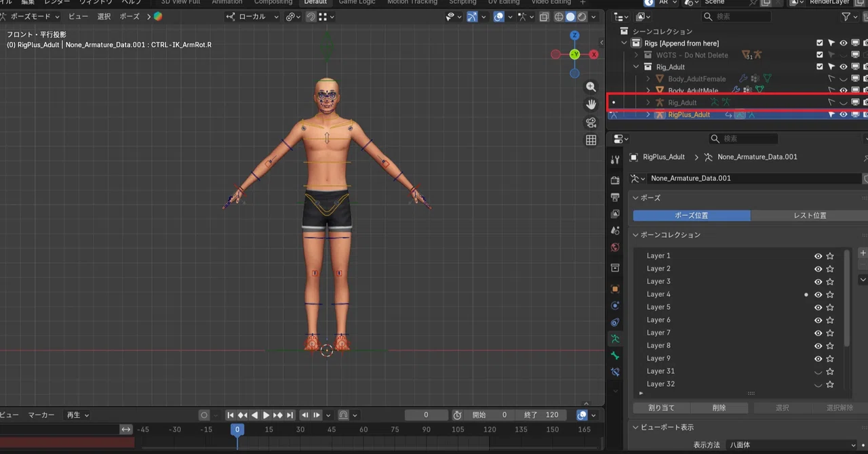Open the ポーズ menu in the viewport header
Viewport: 868px width, 454px height.
[x=130, y=17]
